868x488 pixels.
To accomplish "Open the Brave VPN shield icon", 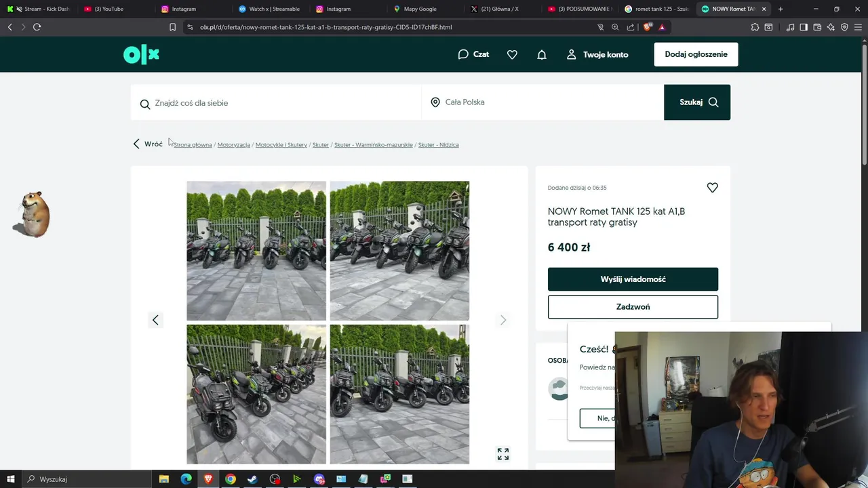I will point(844,27).
